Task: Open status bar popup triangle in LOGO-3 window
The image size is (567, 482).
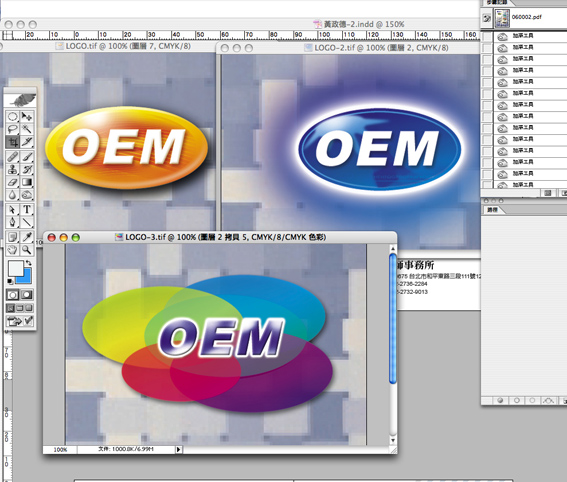Action: coord(179,449)
